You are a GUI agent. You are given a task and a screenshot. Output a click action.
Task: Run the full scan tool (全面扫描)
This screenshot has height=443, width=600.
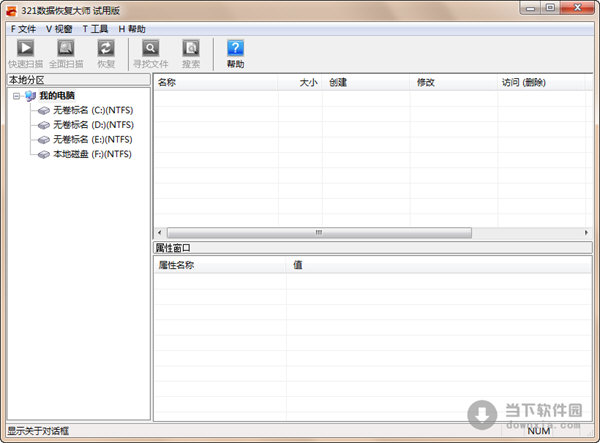click(66, 53)
